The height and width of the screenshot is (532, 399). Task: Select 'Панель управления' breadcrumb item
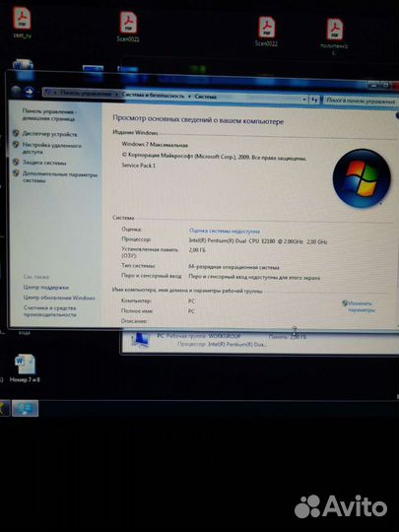pyautogui.click(x=86, y=93)
